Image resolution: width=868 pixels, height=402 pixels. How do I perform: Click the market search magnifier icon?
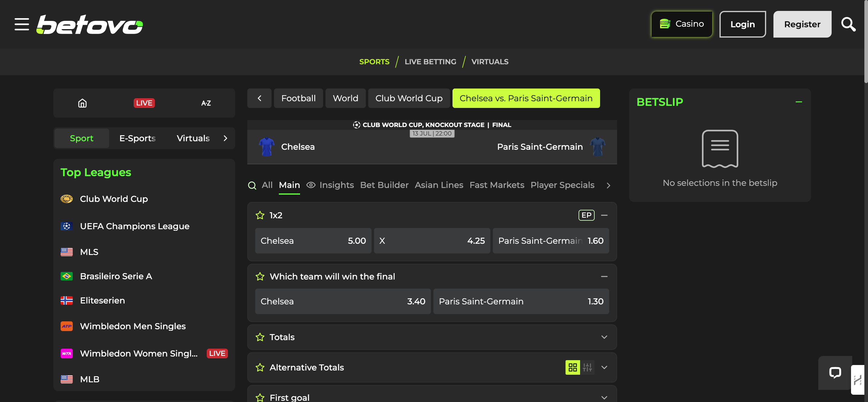tap(252, 185)
